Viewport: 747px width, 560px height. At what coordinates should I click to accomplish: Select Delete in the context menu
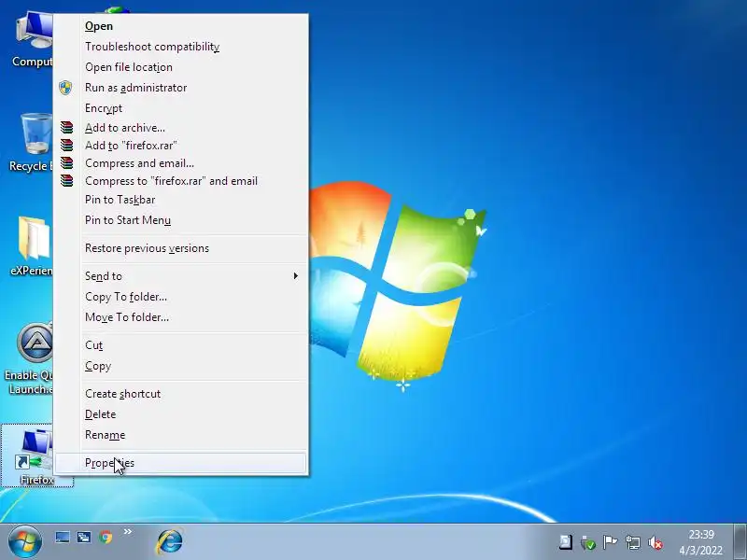pyautogui.click(x=181, y=414)
